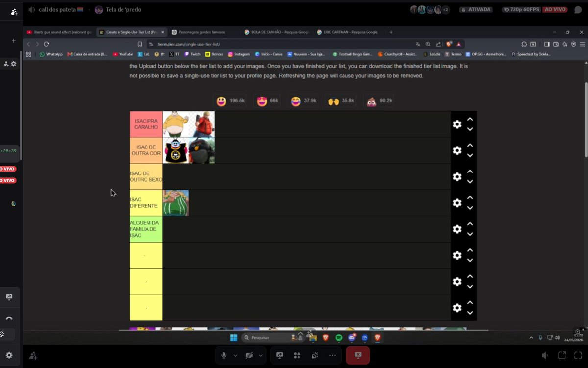Viewport: 588px width, 368px height.
Task: Switch to BOLA DE CANHÃO Google tab
Action: pyautogui.click(x=277, y=32)
